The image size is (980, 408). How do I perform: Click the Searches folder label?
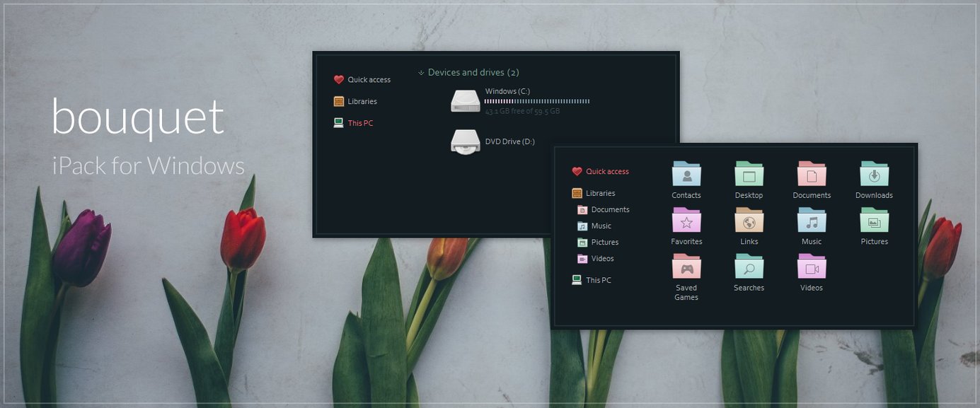[x=749, y=288]
